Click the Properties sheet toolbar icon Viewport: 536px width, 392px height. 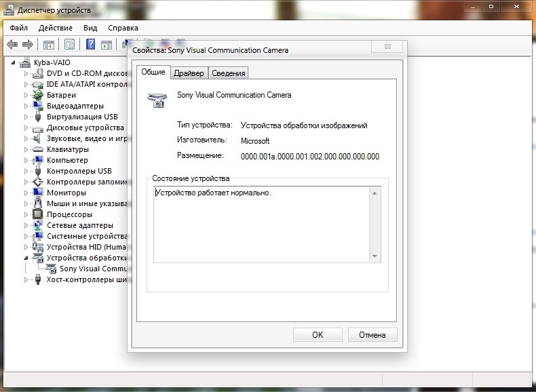tap(69, 44)
